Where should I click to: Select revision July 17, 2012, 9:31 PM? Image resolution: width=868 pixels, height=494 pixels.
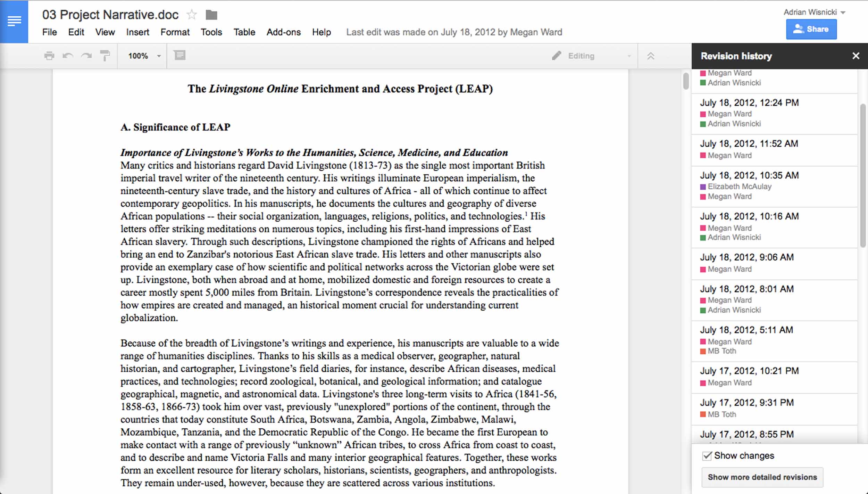click(774, 409)
